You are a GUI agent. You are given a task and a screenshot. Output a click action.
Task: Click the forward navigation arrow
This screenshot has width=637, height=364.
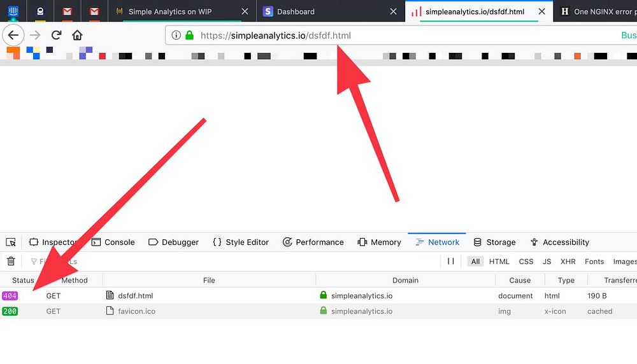[35, 35]
